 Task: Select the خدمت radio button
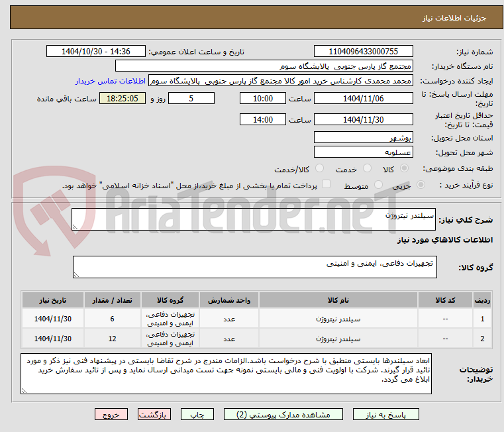pos(367,168)
